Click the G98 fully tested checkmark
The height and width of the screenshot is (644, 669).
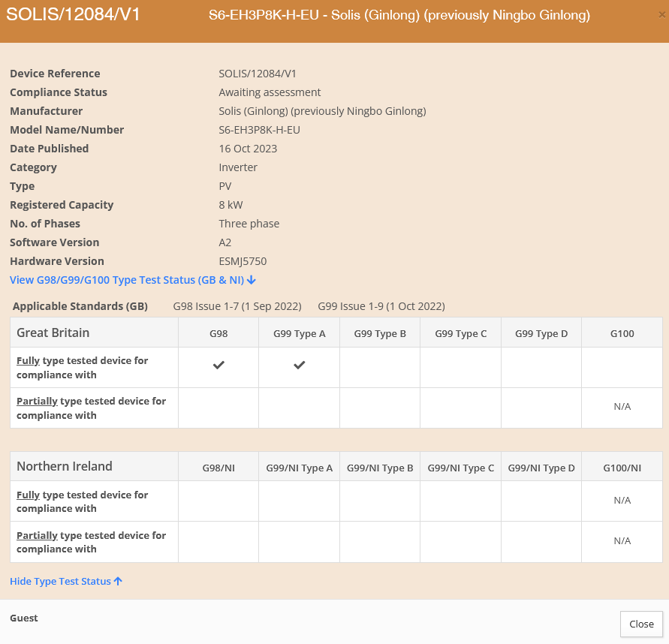[218, 365]
